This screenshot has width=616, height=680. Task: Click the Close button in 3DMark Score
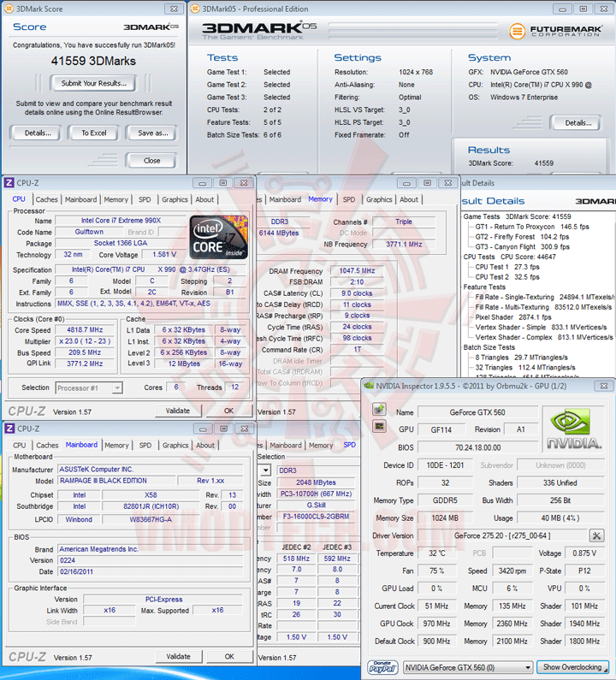click(151, 161)
